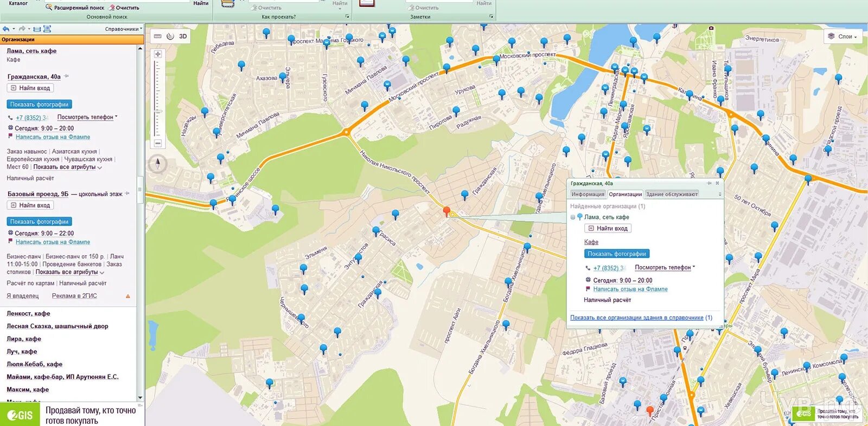Click Найти вход under Базовый проезд, 9Б
This screenshot has width=868, height=426.
tap(30, 205)
